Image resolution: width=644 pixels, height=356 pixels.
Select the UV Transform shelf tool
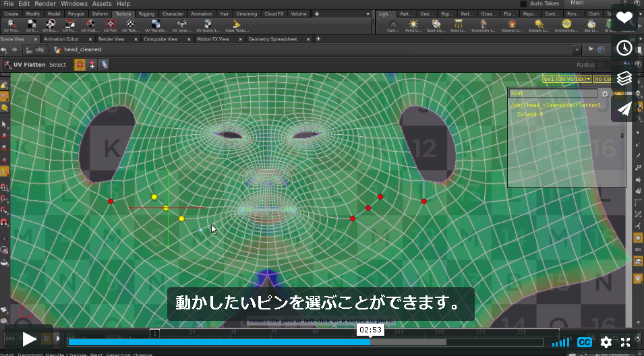(x=156, y=26)
